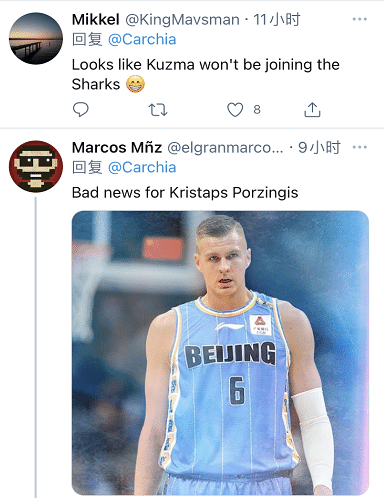Like Mikkel's tweet with heart icon

235,110
